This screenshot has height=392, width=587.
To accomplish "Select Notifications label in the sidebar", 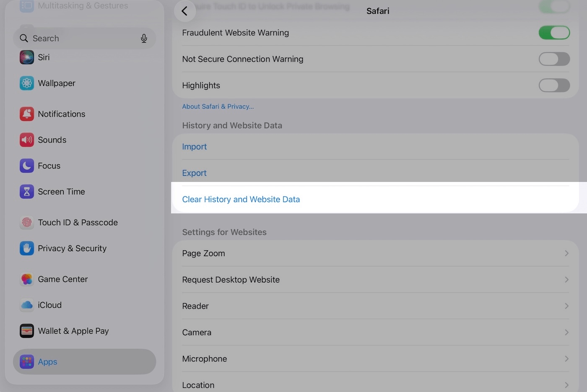I will coord(62,114).
